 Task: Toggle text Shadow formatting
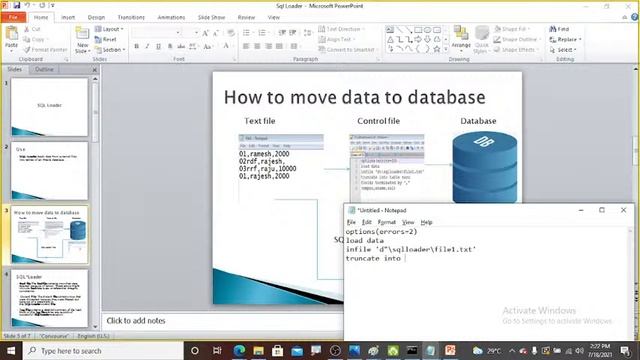click(x=170, y=46)
